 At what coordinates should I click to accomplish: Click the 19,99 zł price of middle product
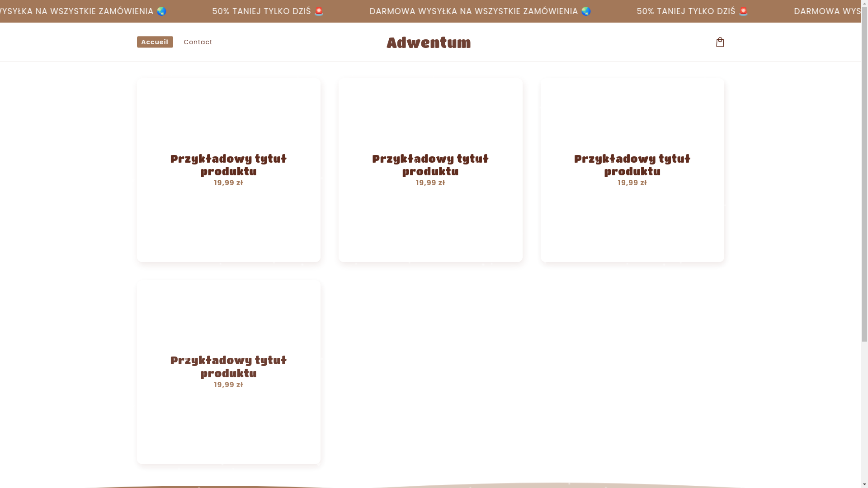point(430,183)
